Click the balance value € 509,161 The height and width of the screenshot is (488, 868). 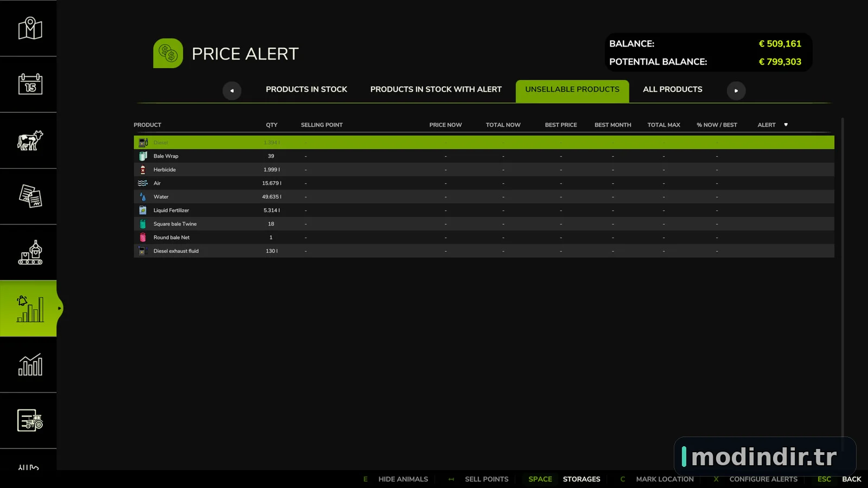pos(780,43)
